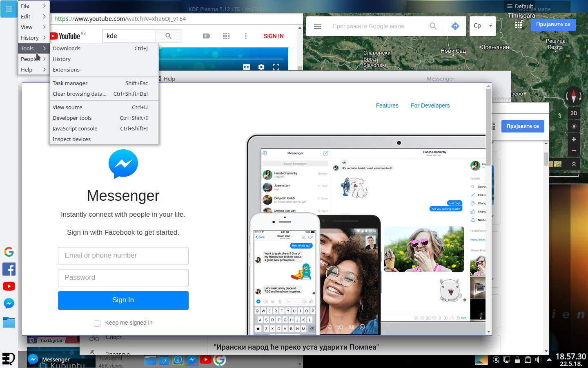Image resolution: width=588 pixels, height=368 pixels.
Task: Zoom out the map with minus button
Action: 574,150
